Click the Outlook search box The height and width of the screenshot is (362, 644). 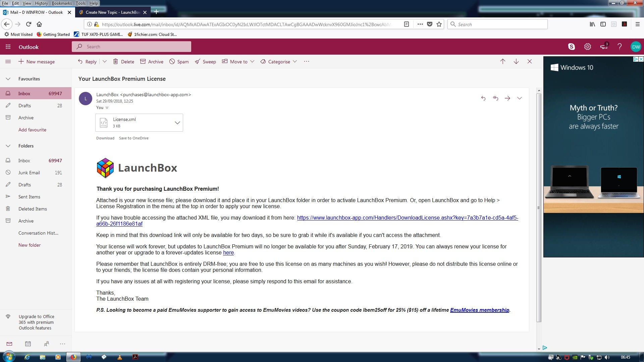coord(131,47)
